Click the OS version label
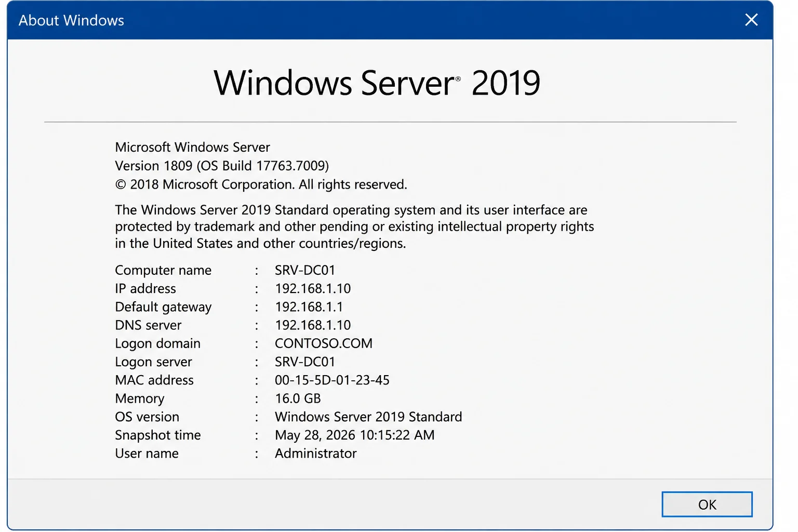 tap(147, 417)
